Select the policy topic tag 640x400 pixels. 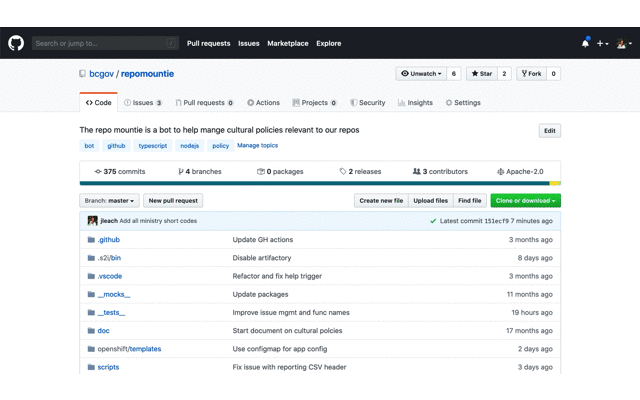[x=221, y=146]
